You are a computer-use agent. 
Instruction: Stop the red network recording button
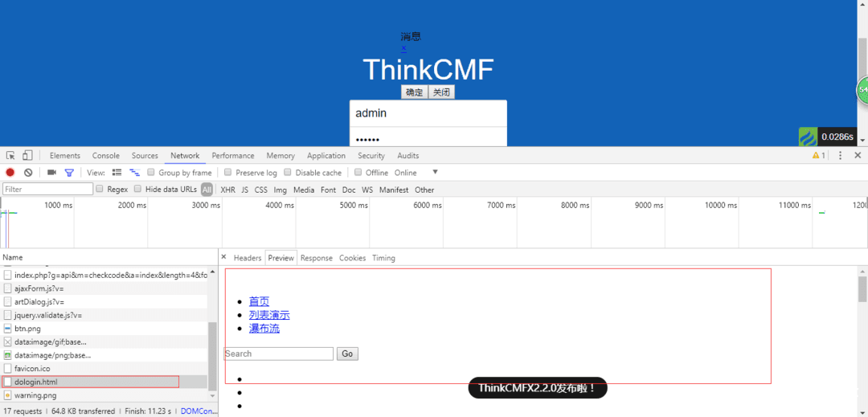click(x=10, y=173)
